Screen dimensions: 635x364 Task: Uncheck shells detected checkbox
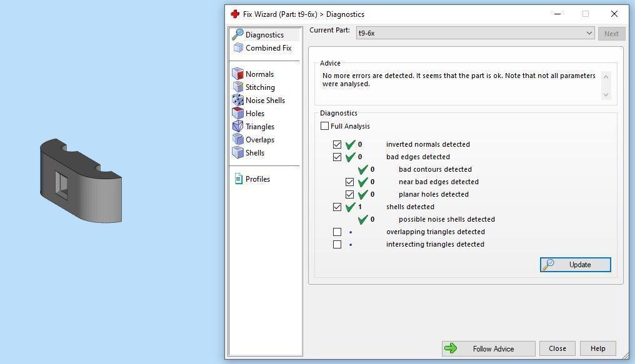pyautogui.click(x=337, y=207)
